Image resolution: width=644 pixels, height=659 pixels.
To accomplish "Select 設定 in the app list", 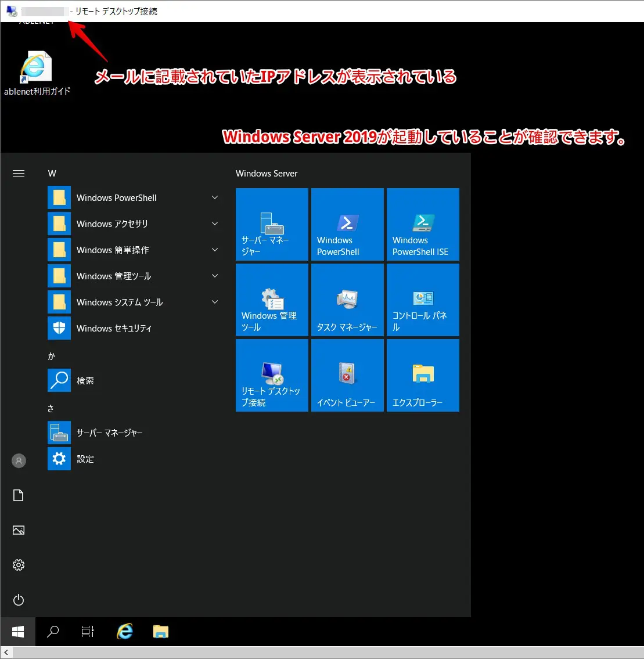I will [x=85, y=459].
